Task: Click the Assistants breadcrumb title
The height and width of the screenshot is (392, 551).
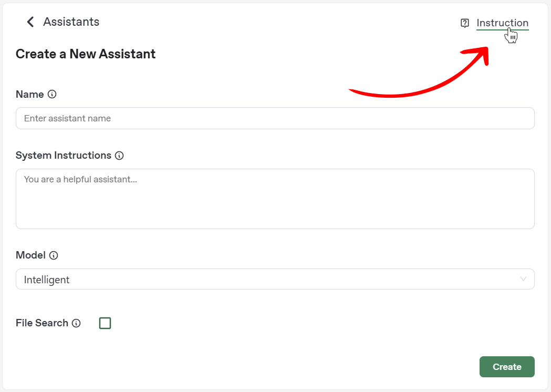Action: pyautogui.click(x=71, y=22)
